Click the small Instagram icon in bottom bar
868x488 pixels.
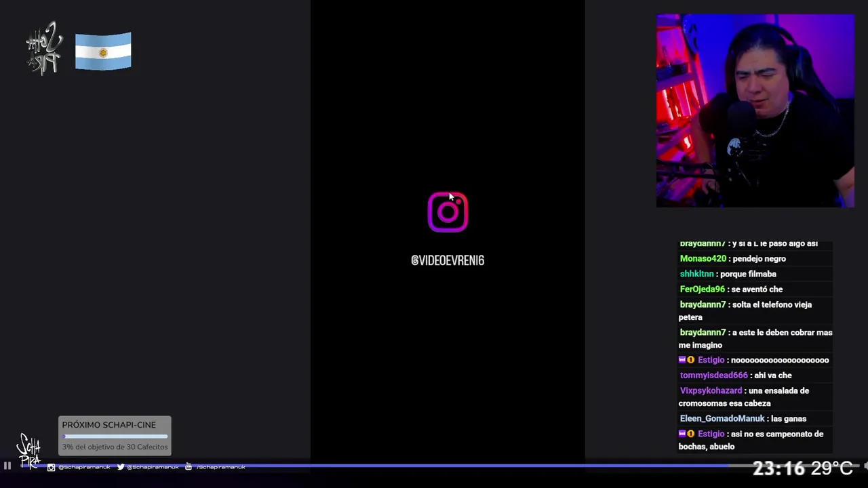click(51, 467)
